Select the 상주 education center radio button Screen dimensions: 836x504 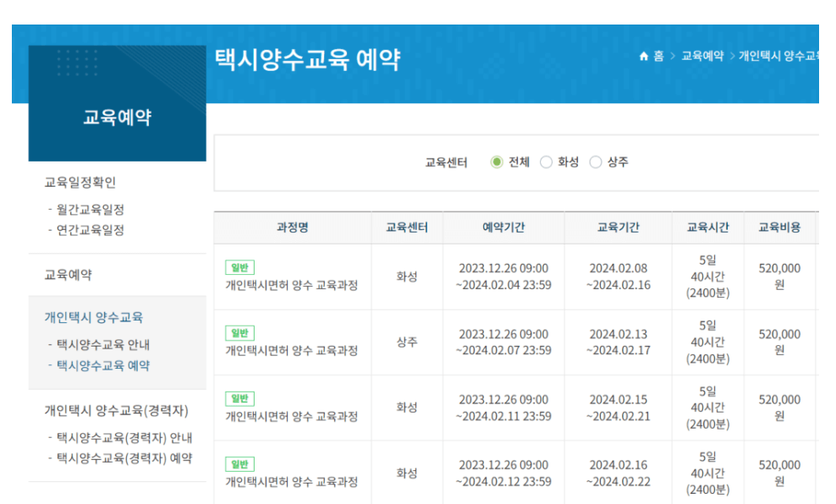(597, 162)
